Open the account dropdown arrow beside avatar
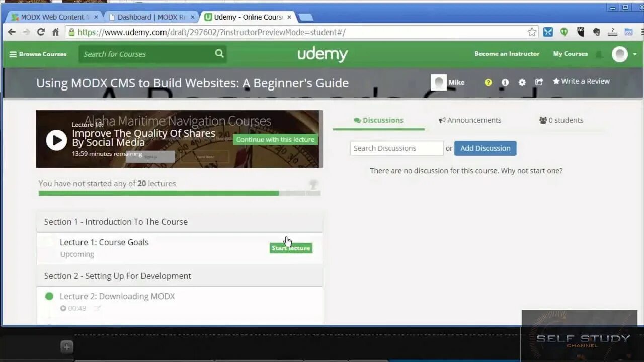The height and width of the screenshot is (362, 644). coord(635,54)
